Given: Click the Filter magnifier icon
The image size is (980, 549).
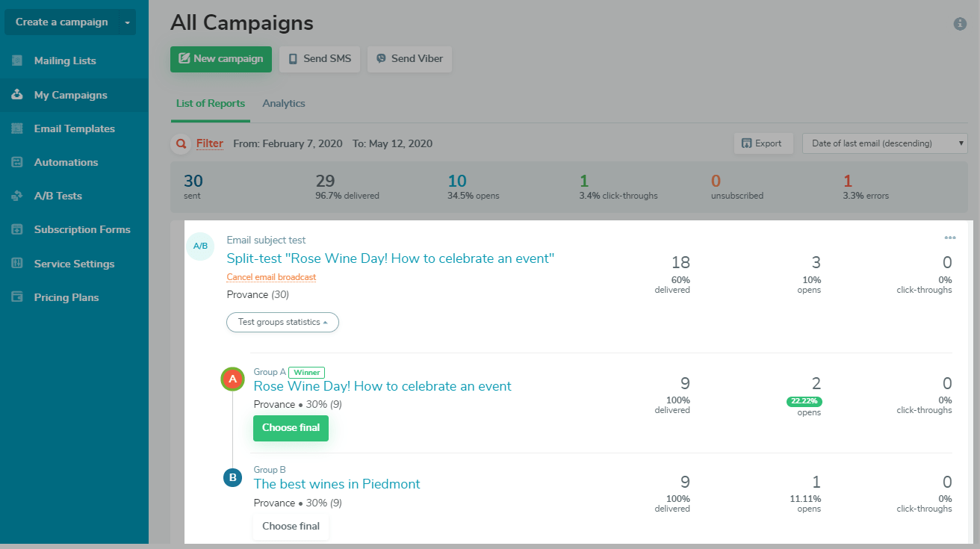Looking at the screenshot, I should click(180, 143).
